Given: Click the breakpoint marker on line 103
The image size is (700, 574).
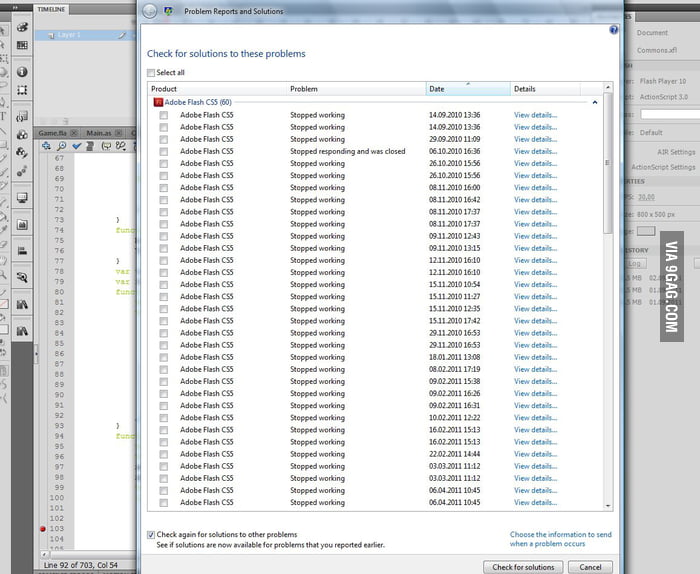Looking at the screenshot, I should tap(42, 528).
